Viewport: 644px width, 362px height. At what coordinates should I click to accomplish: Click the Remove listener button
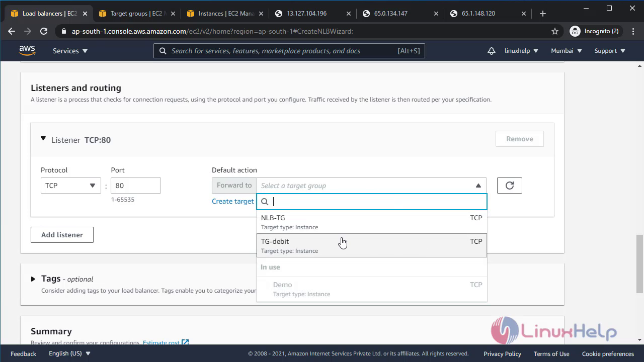(519, 139)
